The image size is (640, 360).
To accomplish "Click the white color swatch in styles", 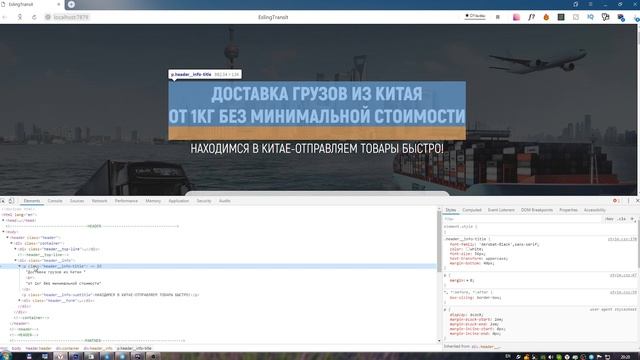I will pos(469,249).
